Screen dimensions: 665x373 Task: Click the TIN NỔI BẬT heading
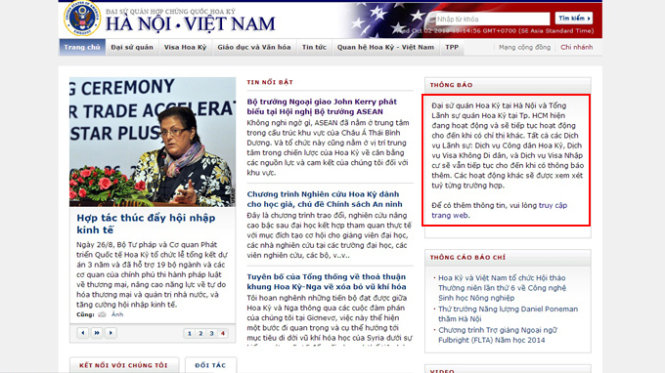pos(270,82)
